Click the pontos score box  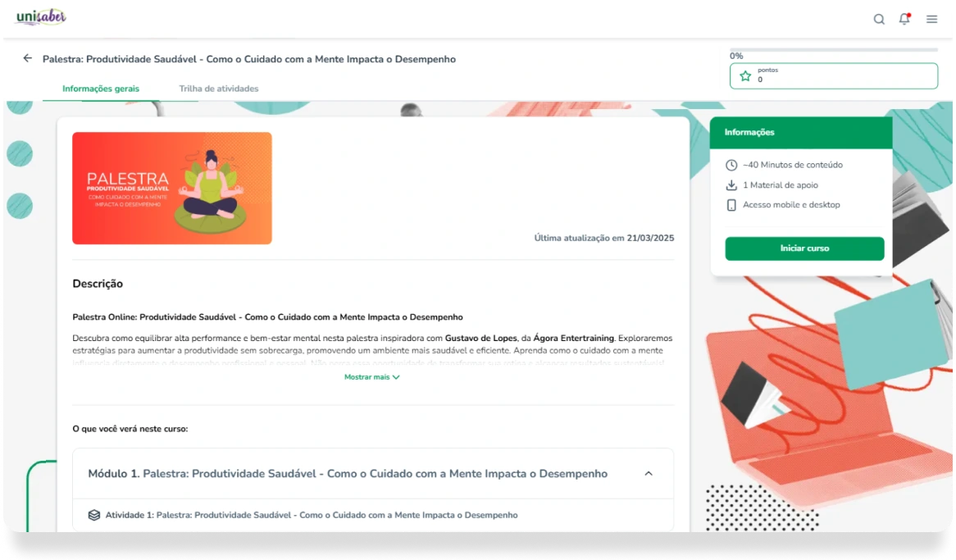(x=834, y=75)
